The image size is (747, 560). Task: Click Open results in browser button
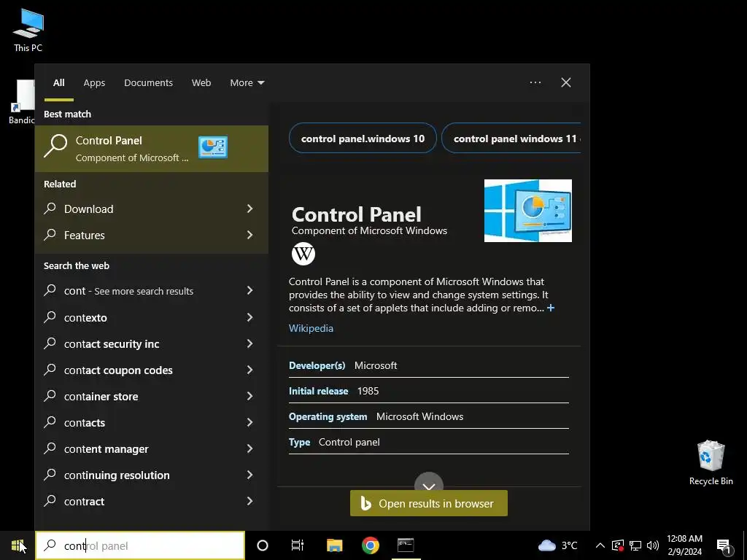(429, 503)
